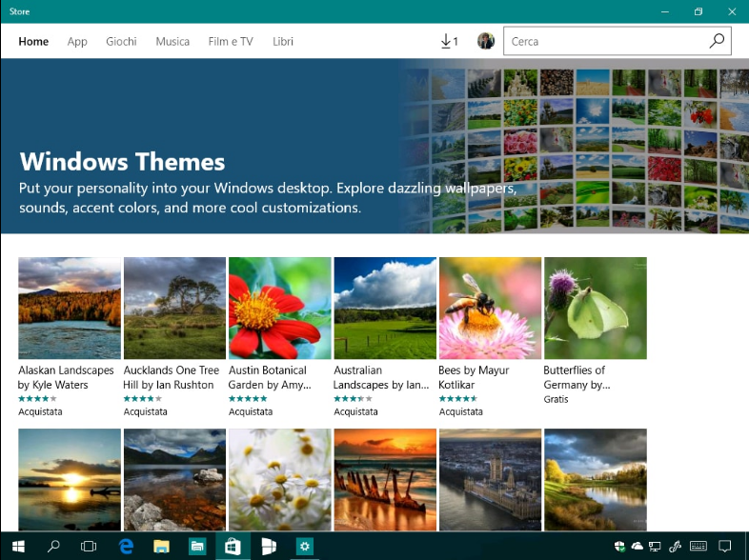Select 'Australian Landscapes by Ian...' title

(x=381, y=377)
